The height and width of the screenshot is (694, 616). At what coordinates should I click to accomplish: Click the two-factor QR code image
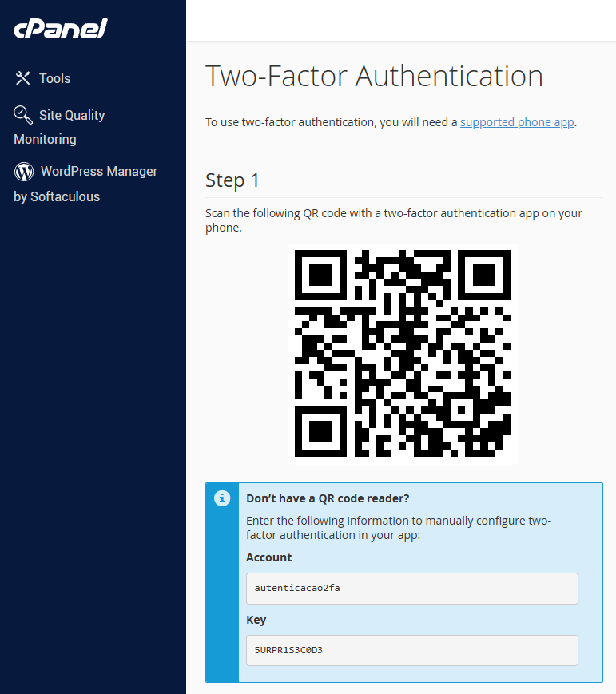403,354
